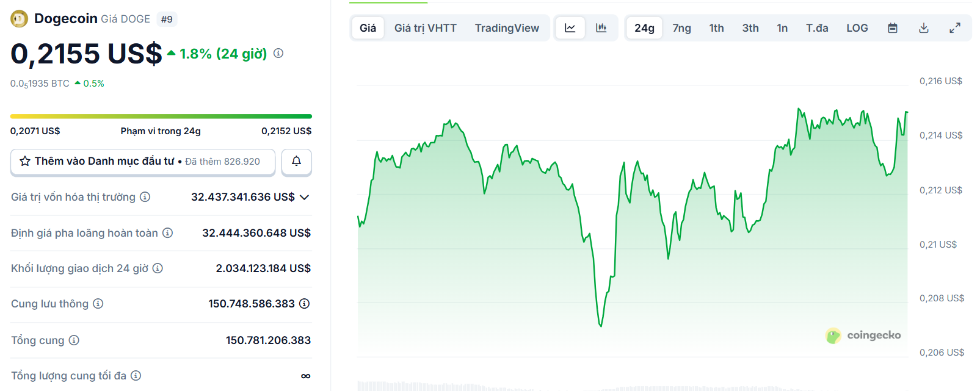Open the Cung lưu thông info icon
Screen dimensions: 980x391
[98, 303]
